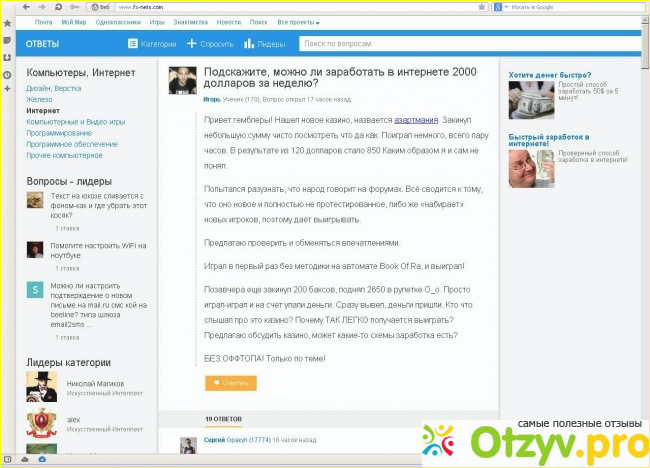This screenshot has width=650, height=468.
Task: Open the notes panel icon in the sidebar
Action: coord(7,39)
